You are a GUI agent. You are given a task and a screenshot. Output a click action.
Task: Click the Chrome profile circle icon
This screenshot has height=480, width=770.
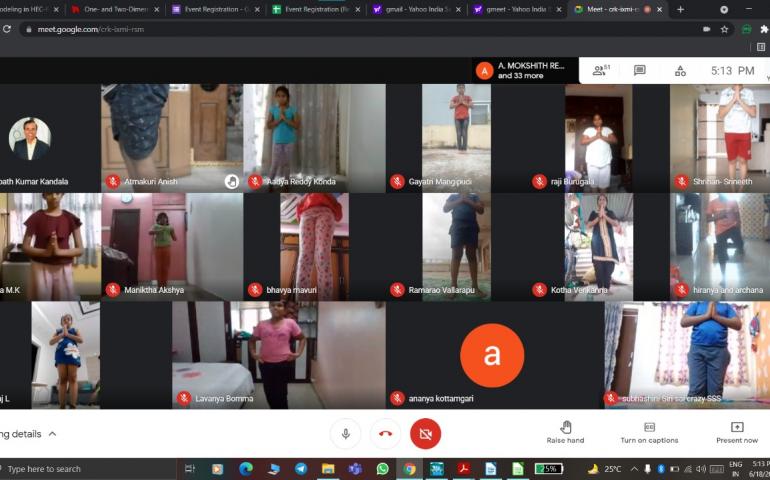coord(724,9)
